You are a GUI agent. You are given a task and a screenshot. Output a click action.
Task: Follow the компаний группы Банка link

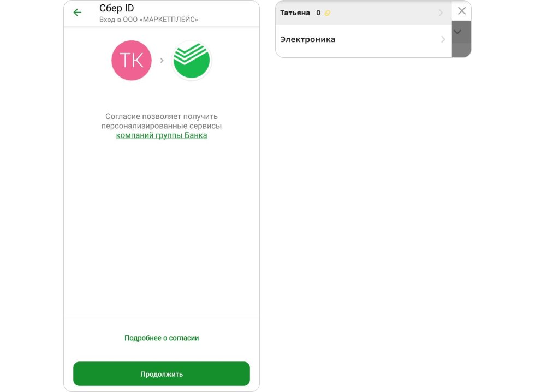[x=162, y=135]
